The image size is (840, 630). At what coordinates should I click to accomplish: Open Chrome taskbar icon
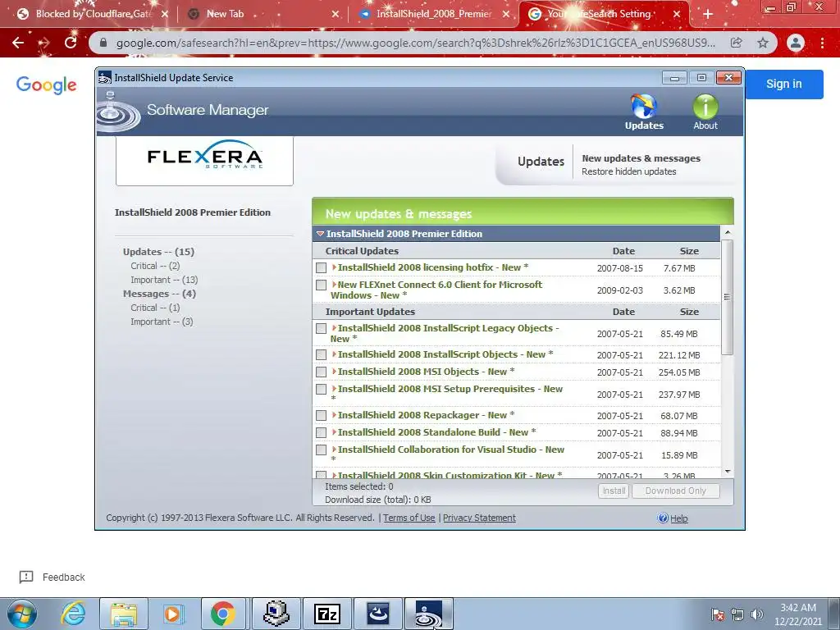click(x=223, y=614)
